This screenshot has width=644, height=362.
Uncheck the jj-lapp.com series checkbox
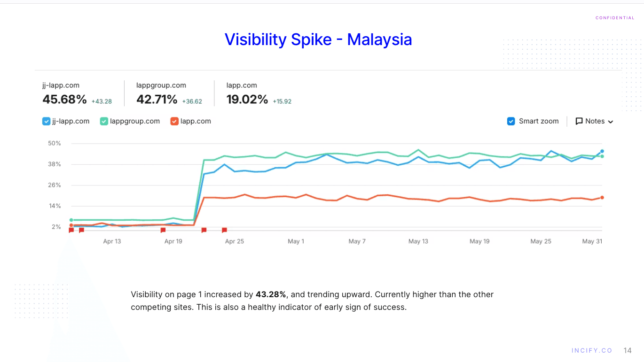click(x=46, y=121)
